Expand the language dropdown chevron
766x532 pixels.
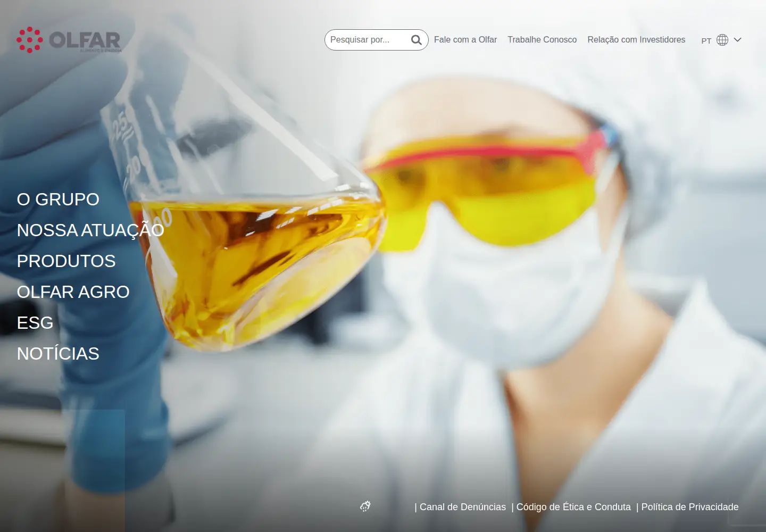738,40
